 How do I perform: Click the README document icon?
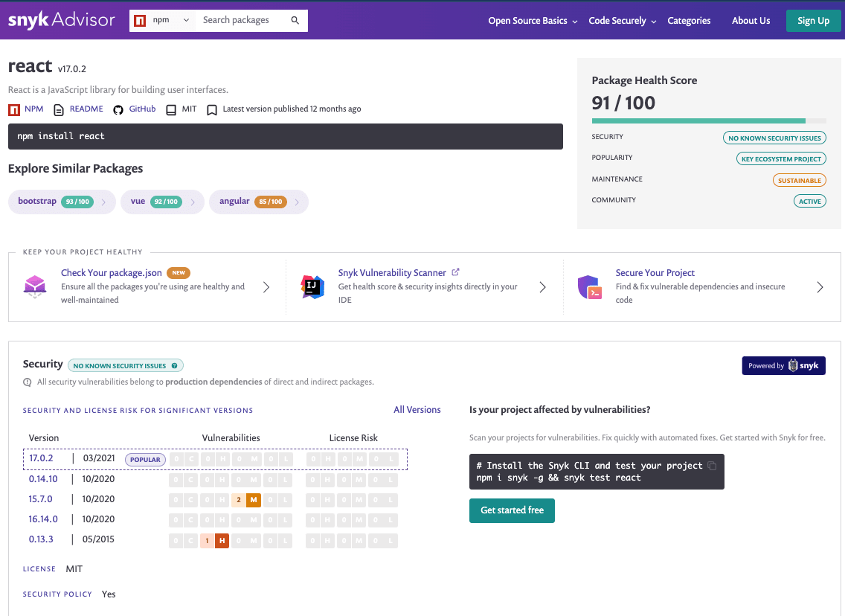coord(59,110)
